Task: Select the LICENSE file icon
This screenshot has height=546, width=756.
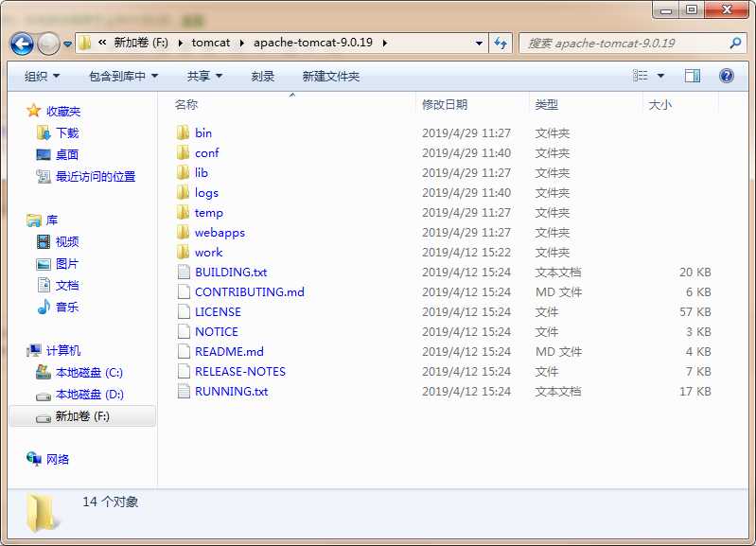Action: pyautogui.click(x=184, y=311)
